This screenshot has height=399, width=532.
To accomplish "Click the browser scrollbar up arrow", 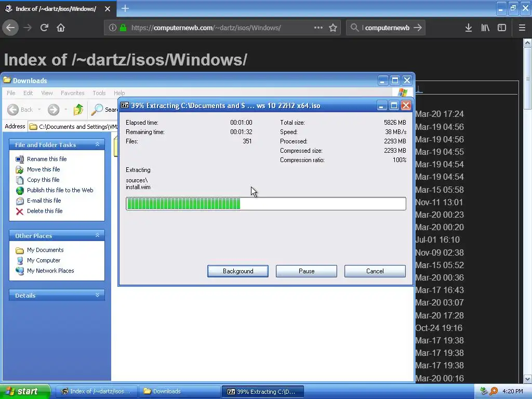I will (x=527, y=43).
